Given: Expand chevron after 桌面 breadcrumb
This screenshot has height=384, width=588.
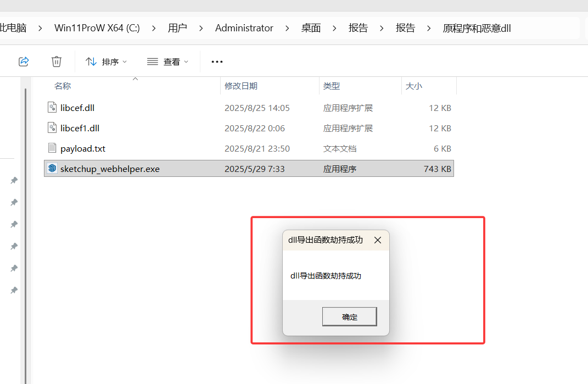Looking at the screenshot, I should [334, 28].
